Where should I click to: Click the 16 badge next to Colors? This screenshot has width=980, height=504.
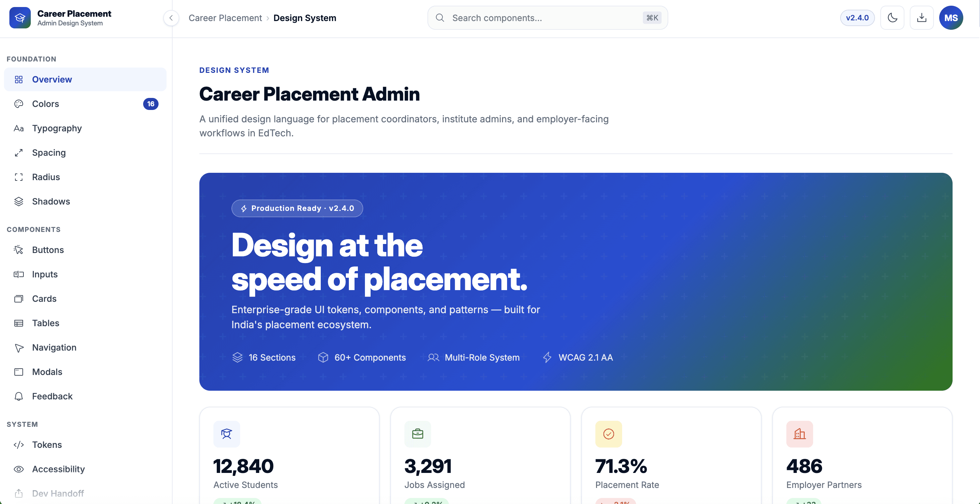click(x=151, y=104)
